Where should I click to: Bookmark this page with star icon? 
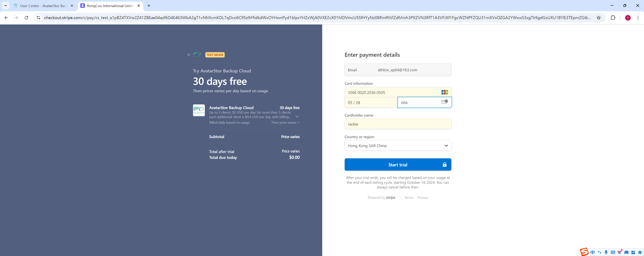coord(599,18)
